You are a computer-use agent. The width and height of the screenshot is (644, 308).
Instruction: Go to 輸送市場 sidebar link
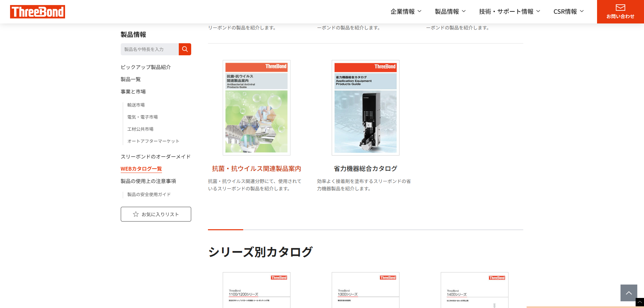(x=136, y=105)
